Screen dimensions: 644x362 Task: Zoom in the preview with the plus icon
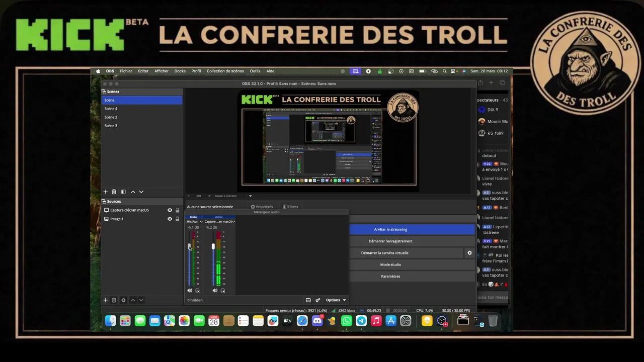coord(209,196)
